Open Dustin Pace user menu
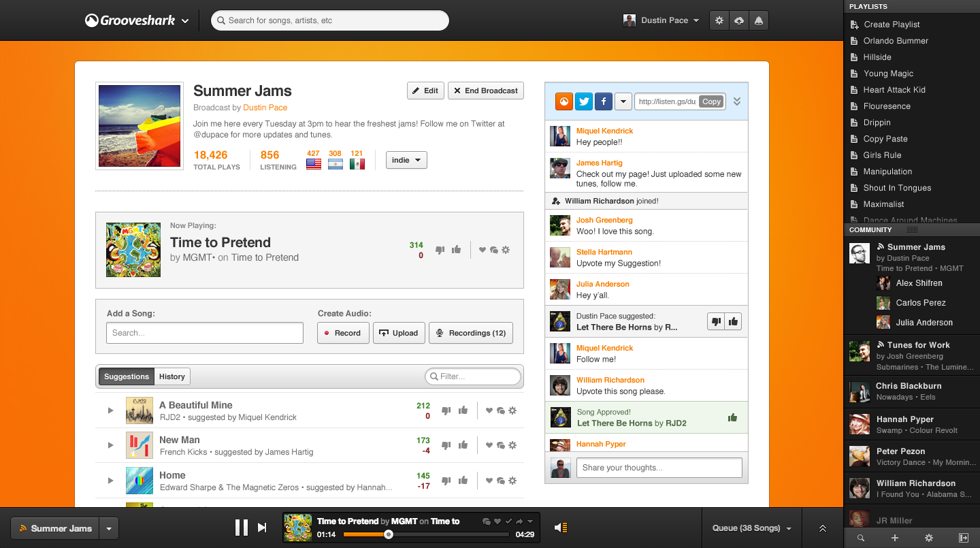 [x=661, y=20]
